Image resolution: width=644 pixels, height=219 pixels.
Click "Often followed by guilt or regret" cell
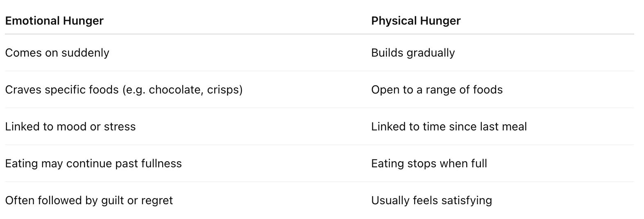pyautogui.click(x=89, y=201)
